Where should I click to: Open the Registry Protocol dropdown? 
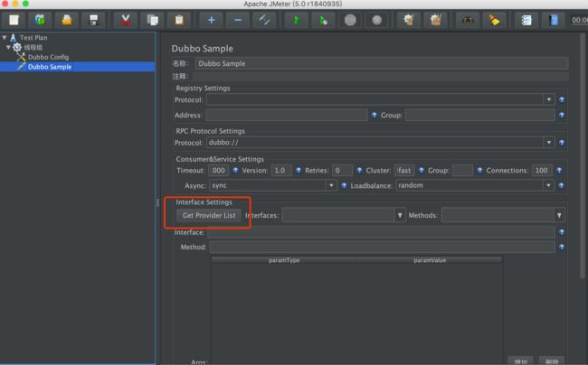point(548,99)
